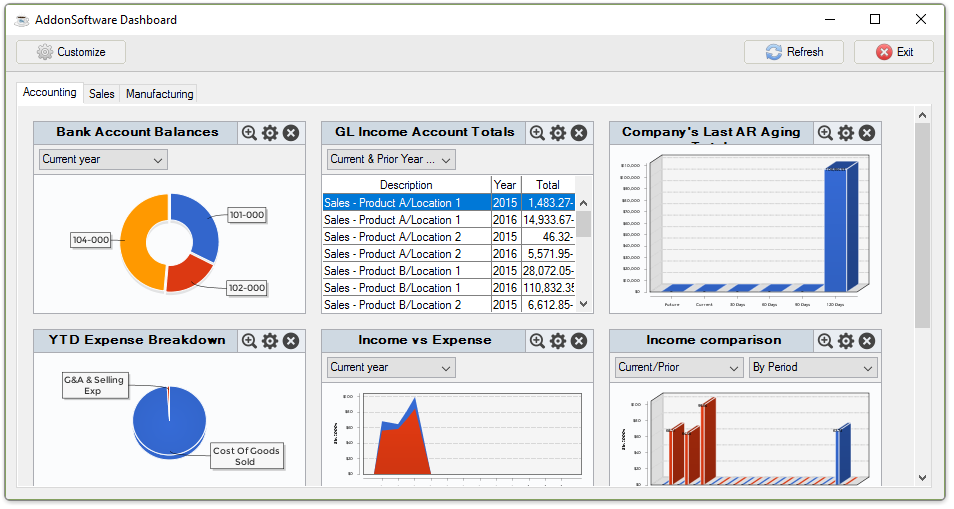Enlarge the Income comparison widget
Image resolution: width=954 pixels, height=509 pixels.
(x=825, y=341)
